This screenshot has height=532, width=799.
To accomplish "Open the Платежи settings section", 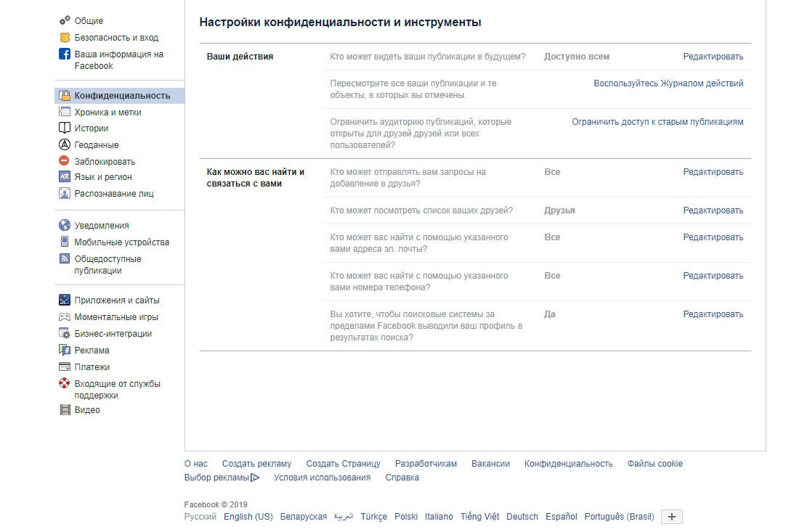I will coord(92,367).
